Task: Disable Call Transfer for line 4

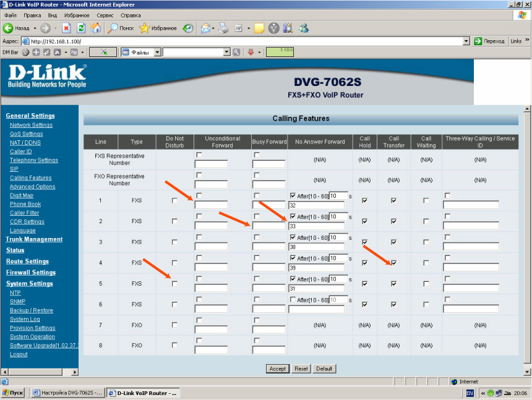Action: (393, 263)
